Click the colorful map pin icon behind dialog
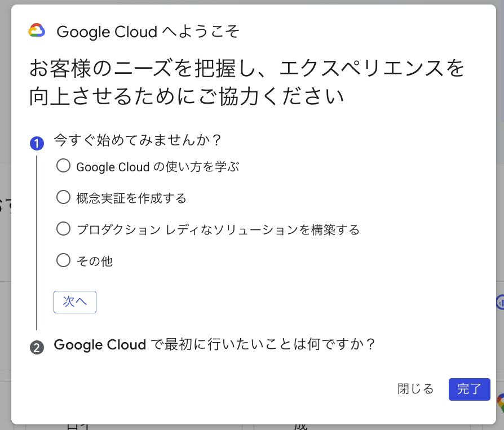The image size is (504, 430). click(x=501, y=403)
